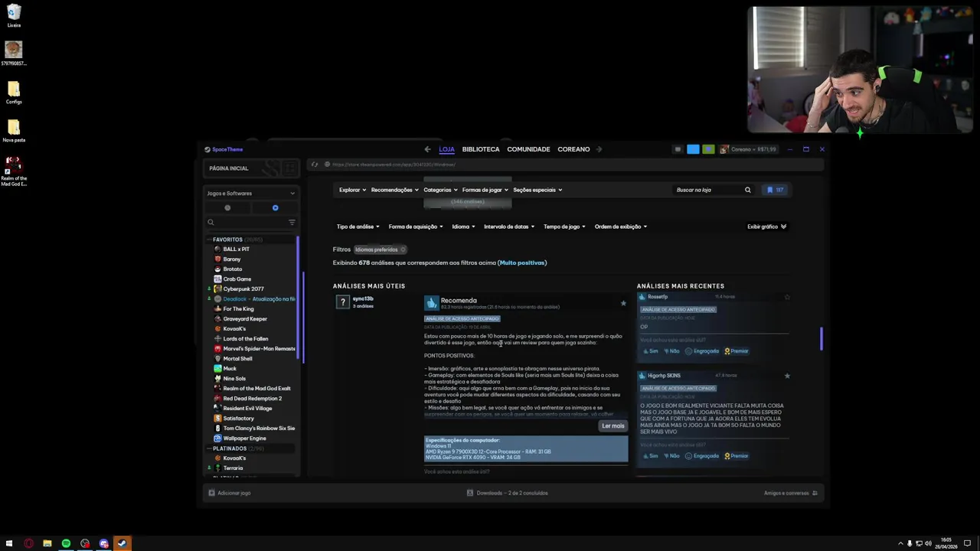
Task: Switch to the BIBLIOTECA tab
Action: (481, 149)
